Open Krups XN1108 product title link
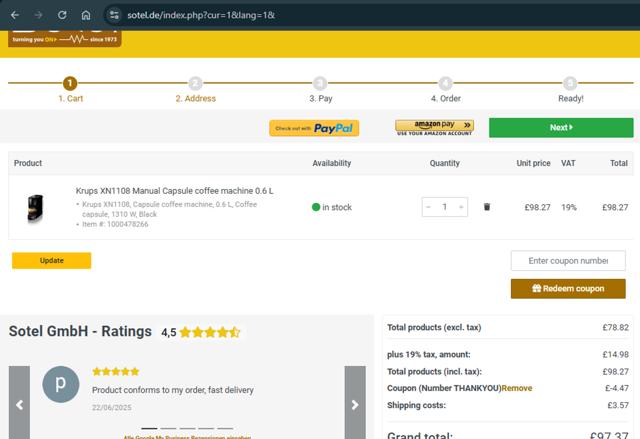This screenshot has height=439, width=640. 174,191
